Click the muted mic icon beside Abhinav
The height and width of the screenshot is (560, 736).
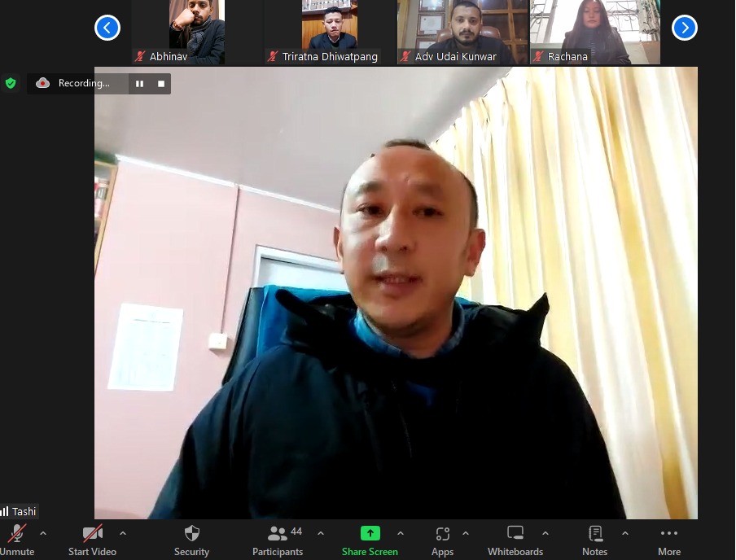point(140,57)
